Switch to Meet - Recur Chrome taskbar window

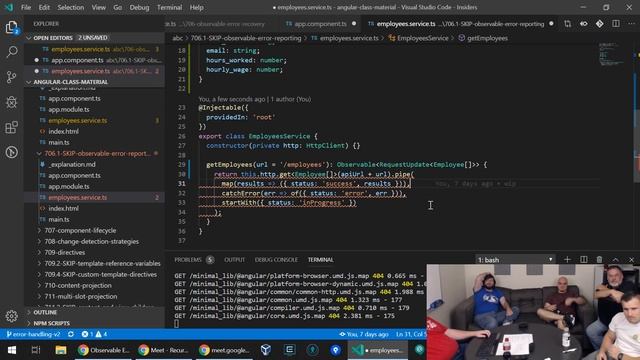(164, 350)
